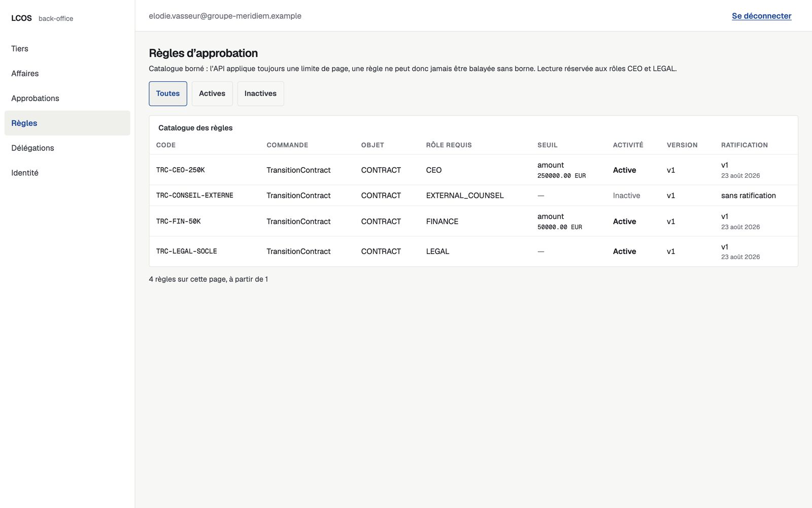Image resolution: width=812 pixels, height=508 pixels.
Task: Click the Se déconnecter link
Action: tap(761, 16)
